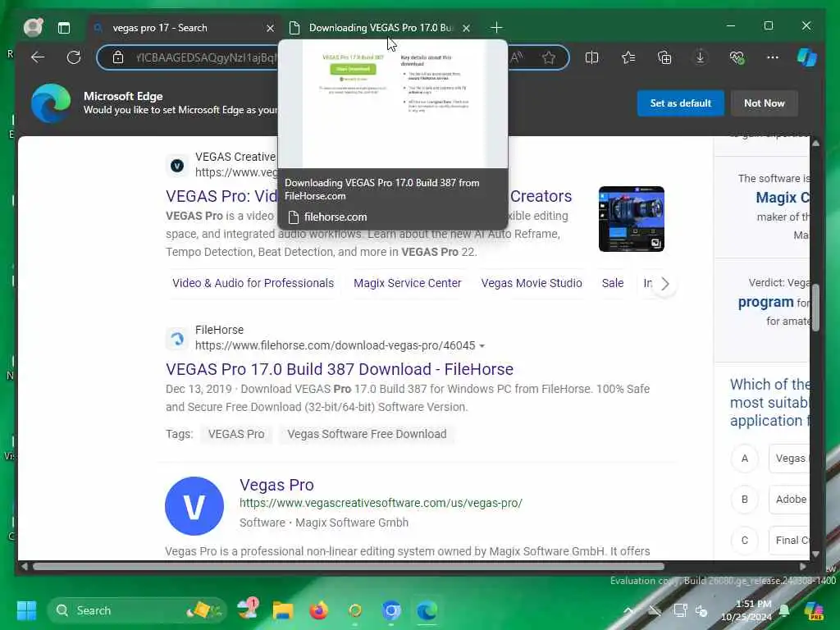Click the Set as default button
Image resolution: width=840 pixels, height=630 pixels.
click(680, 103)
